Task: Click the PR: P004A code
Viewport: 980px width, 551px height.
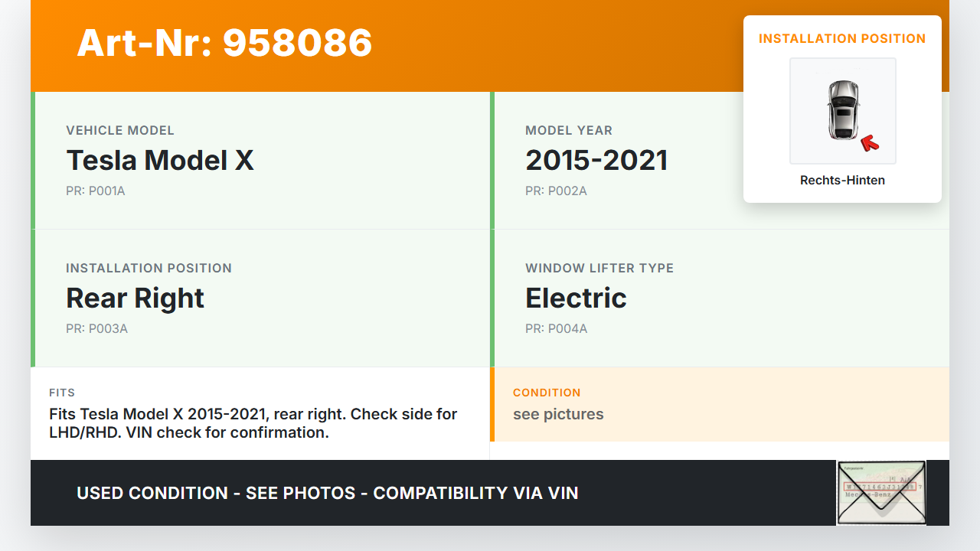Action: pos(557,329)
